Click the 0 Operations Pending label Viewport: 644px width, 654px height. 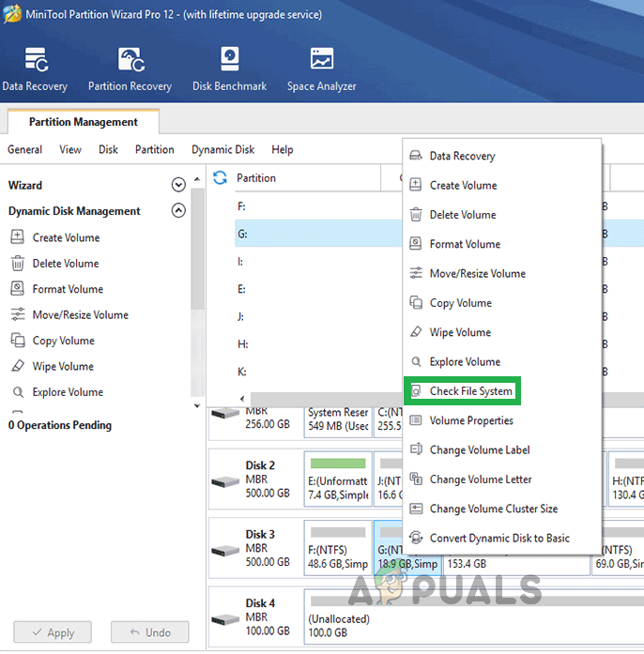[60, 425]
